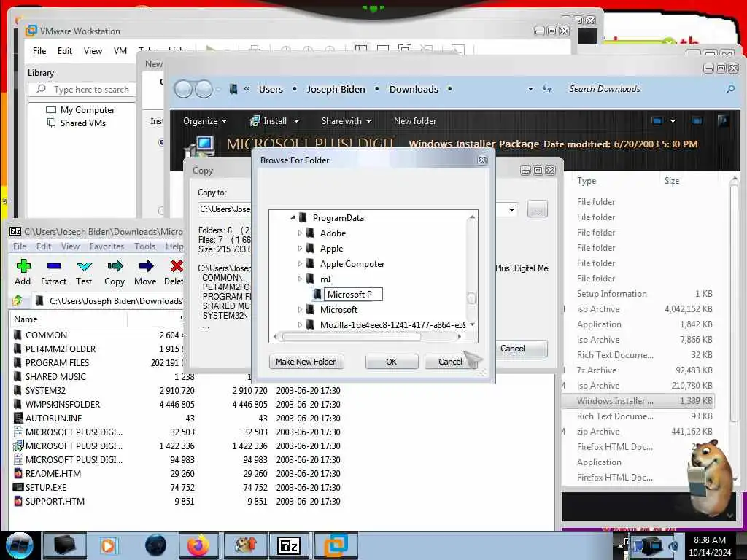
Task: Switch to 7-Zip taskbar button
Action: click(289, 545)
